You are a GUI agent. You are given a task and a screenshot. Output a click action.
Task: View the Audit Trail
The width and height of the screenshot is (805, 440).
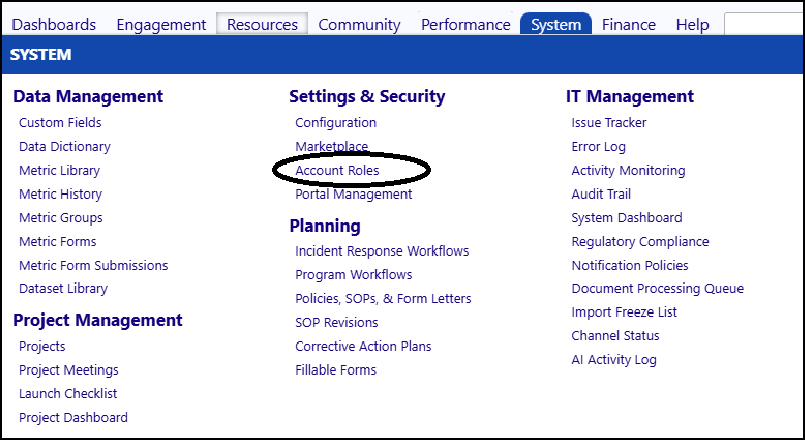[601, 195]
